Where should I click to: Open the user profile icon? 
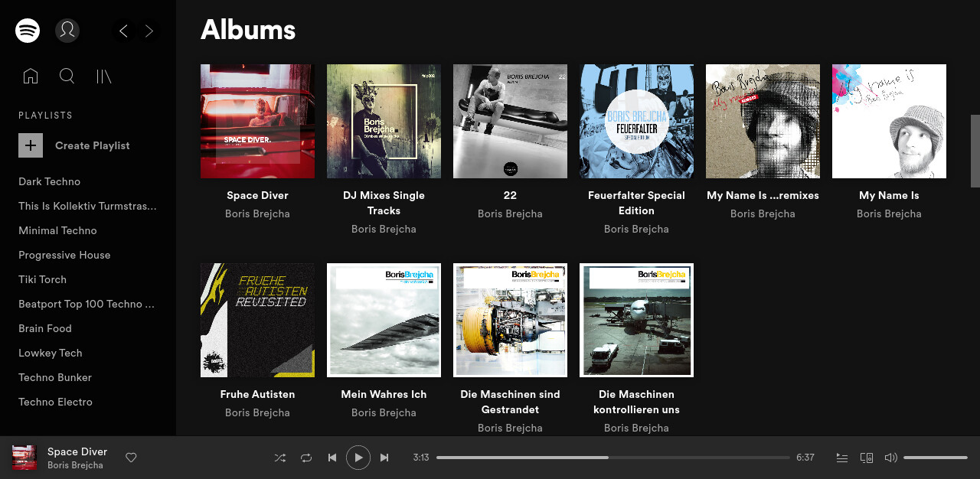(x=67, y=31)
